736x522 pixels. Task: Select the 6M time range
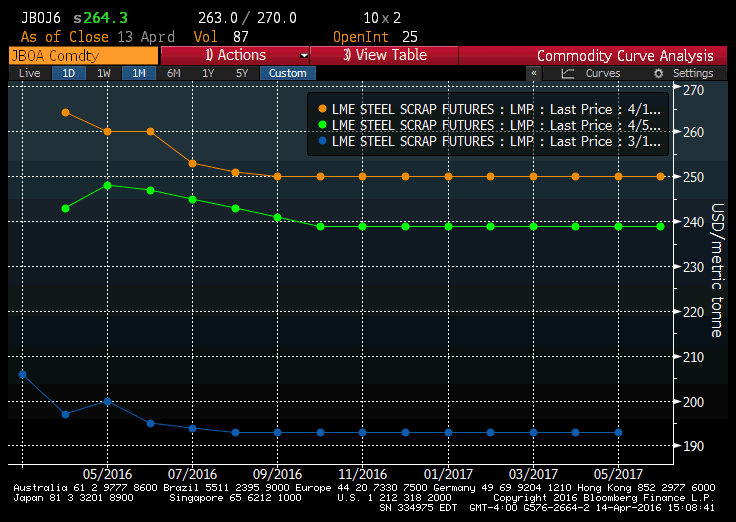173,73
